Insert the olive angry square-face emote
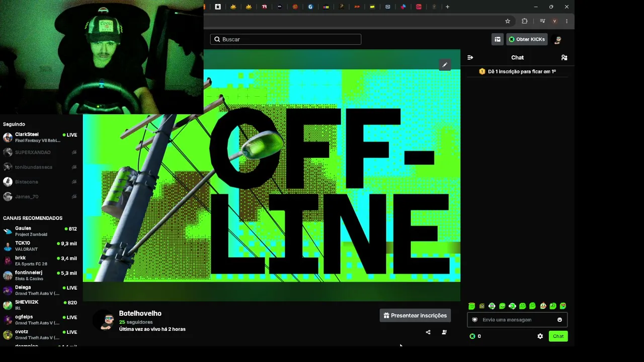 [x=481, y=306]
